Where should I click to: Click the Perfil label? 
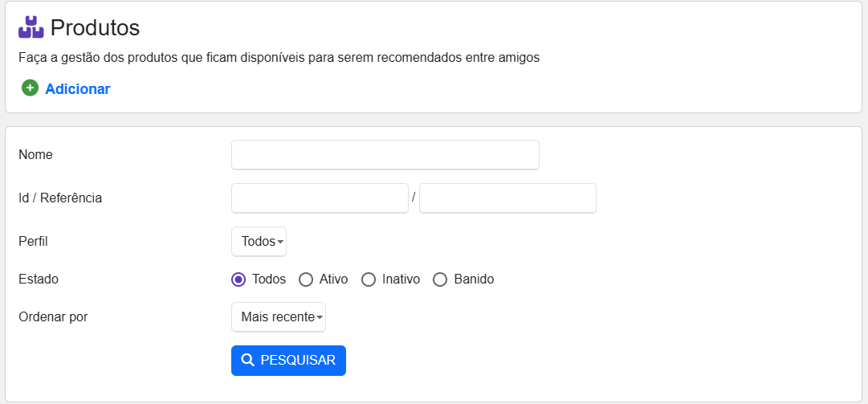pos(33,241)
